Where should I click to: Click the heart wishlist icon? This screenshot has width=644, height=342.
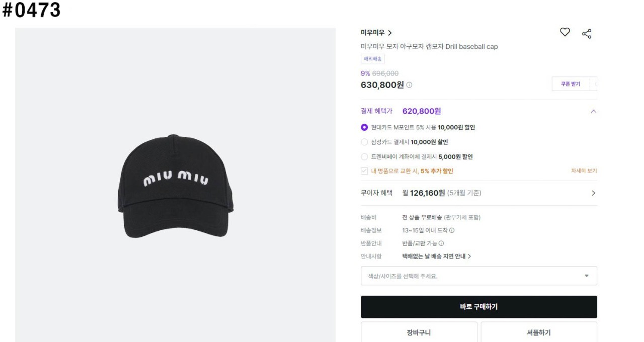565,33
